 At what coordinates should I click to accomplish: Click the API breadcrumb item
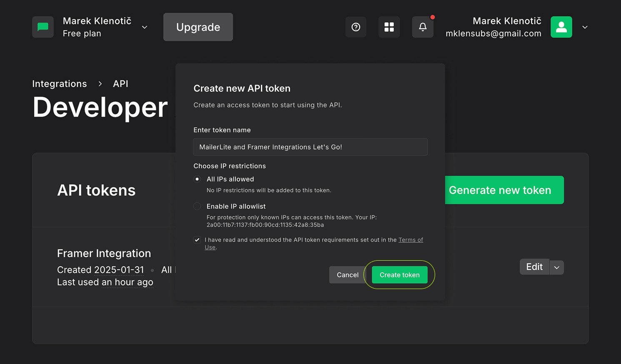click(120, 83)
